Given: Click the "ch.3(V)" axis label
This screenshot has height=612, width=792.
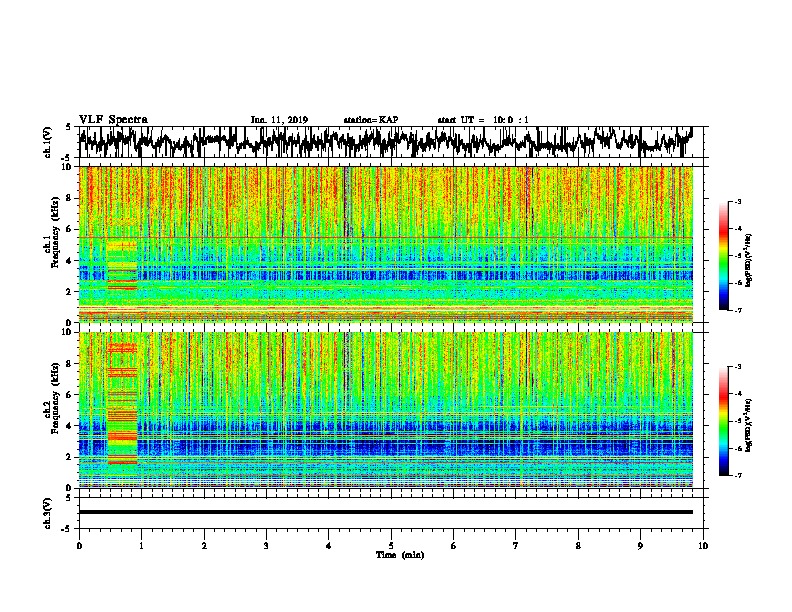Looking at the screenshot, I should coord(47,514).
